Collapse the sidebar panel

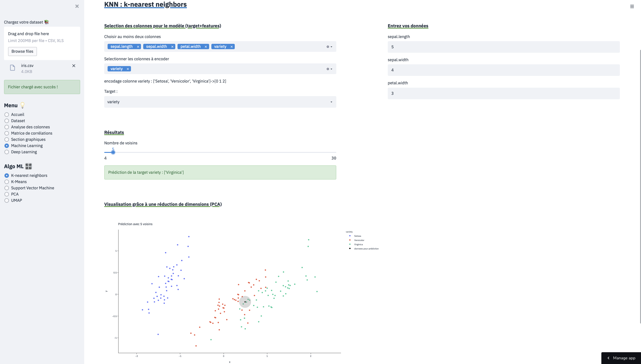click(x=77, y=6)
